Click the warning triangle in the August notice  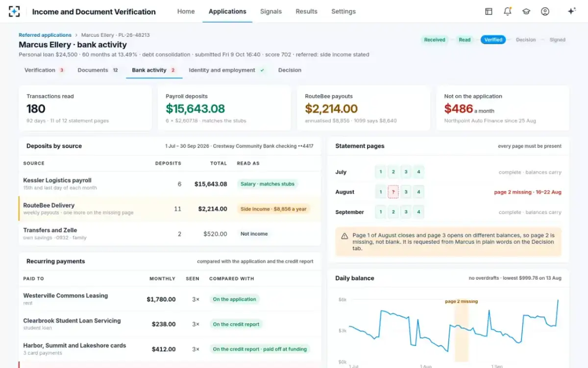pos(344,236)
